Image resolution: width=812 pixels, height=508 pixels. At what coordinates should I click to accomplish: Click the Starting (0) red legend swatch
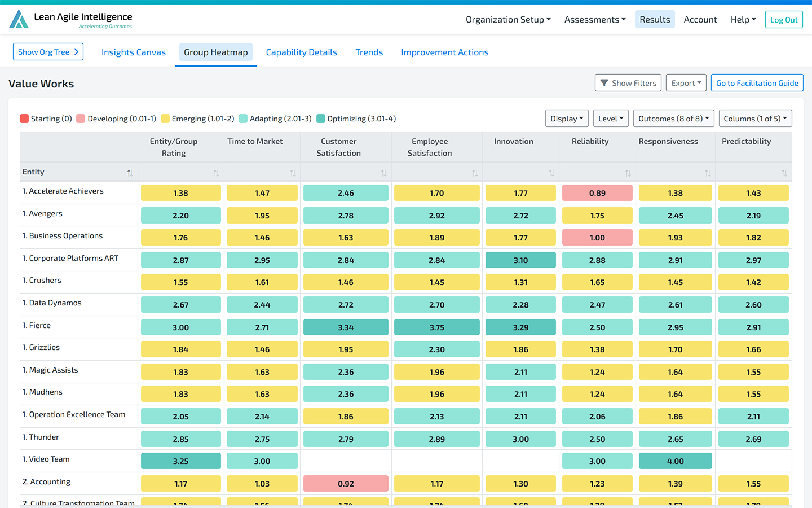pyautogui.click(x=24, y=119)
